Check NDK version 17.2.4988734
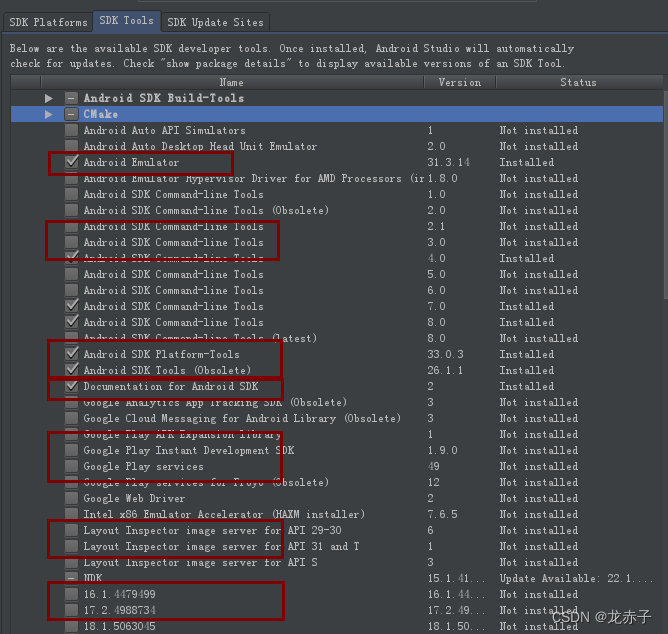 tap(72, 610)
